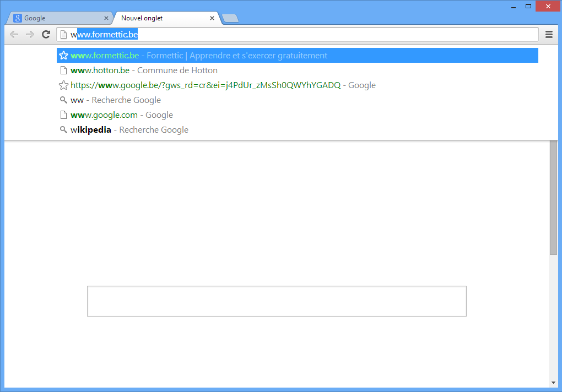Click star icon beside google.be suggestion

pyautogui.click(x=63, y=85)
